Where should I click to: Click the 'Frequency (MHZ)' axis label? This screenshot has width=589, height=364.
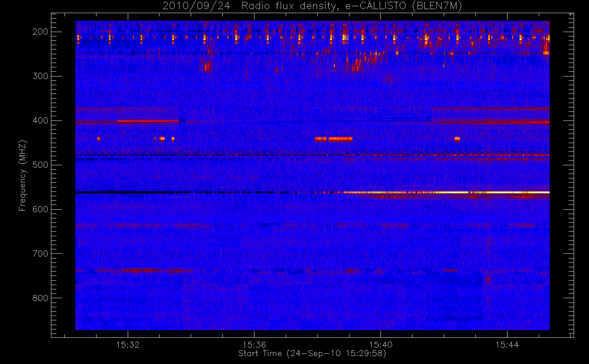(23, 175)
